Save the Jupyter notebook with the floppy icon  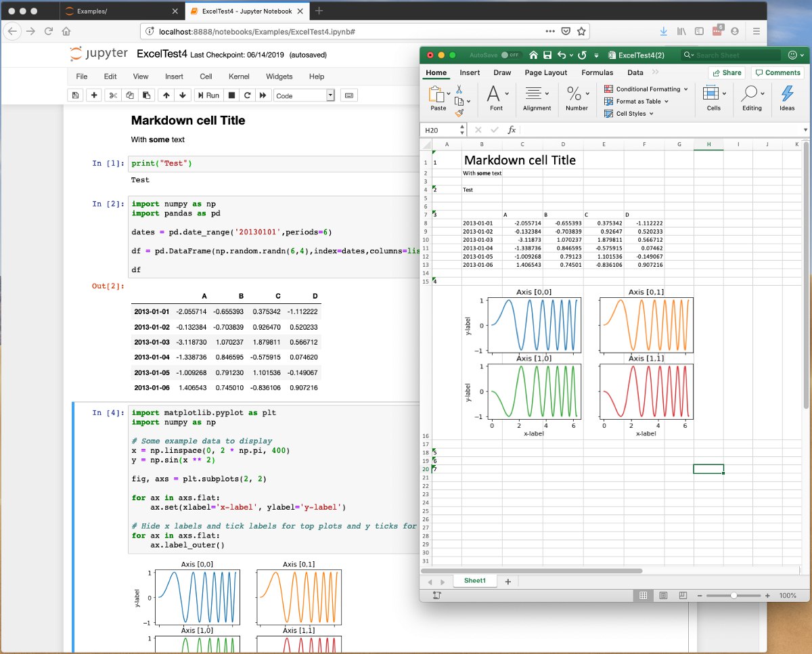75,95
